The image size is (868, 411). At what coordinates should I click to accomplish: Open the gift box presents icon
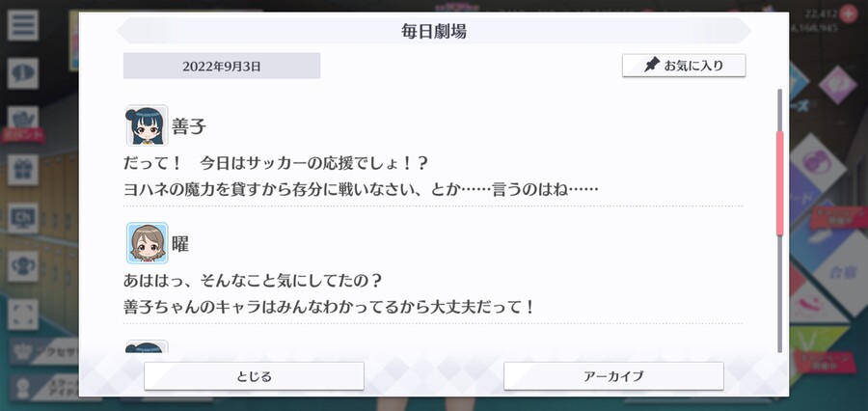click(23, 170)
